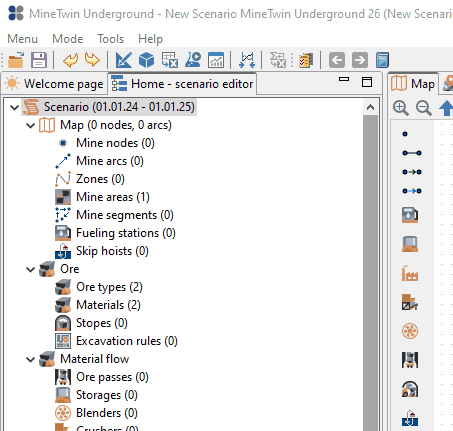
Task: Click the Save floppy disk icon
Action: (39, 60)
